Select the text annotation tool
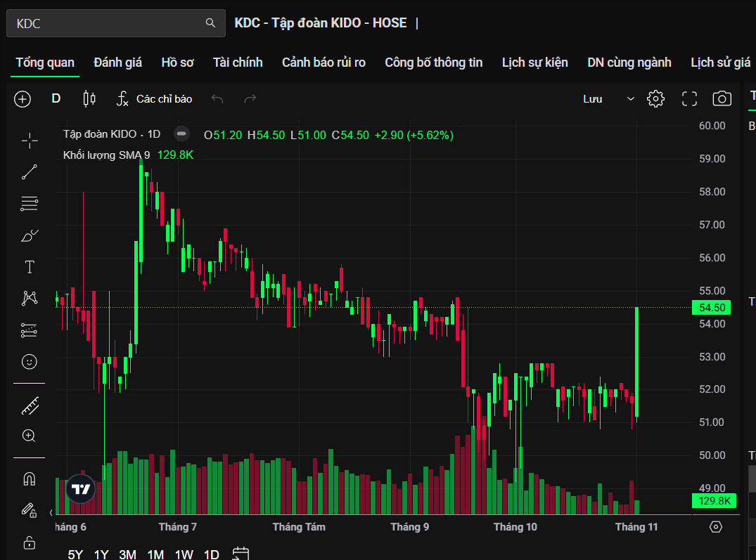 tap(30, 267)
